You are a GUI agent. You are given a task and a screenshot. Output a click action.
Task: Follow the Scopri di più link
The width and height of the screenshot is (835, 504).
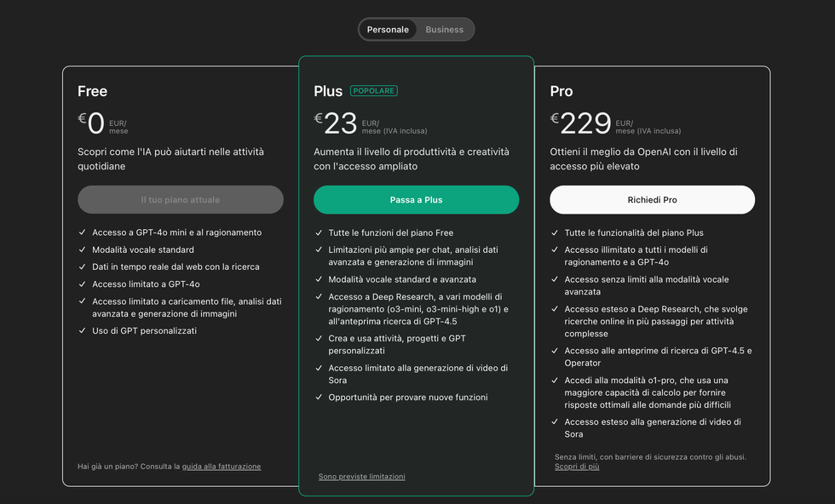(577, 467)
